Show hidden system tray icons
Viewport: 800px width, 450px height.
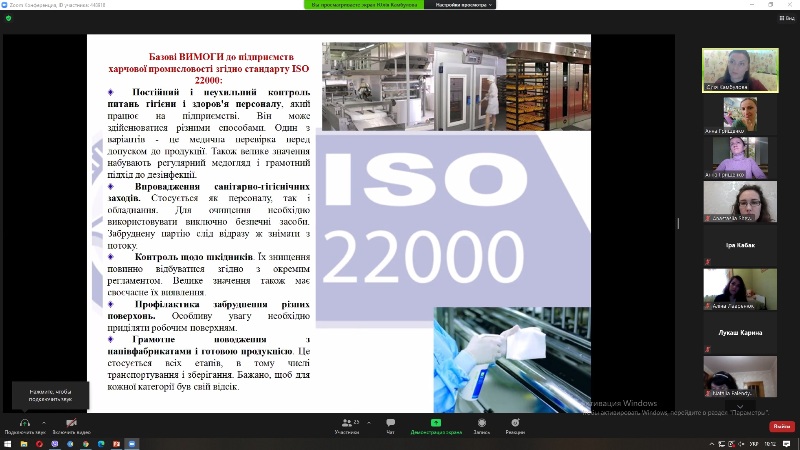tap(712, 444)
